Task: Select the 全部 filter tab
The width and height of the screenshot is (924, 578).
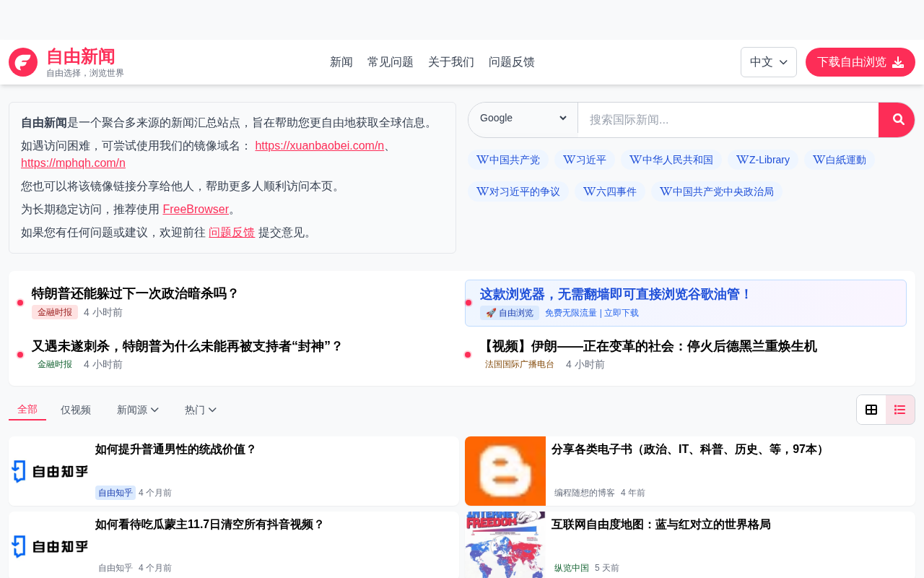Action: 27,410
